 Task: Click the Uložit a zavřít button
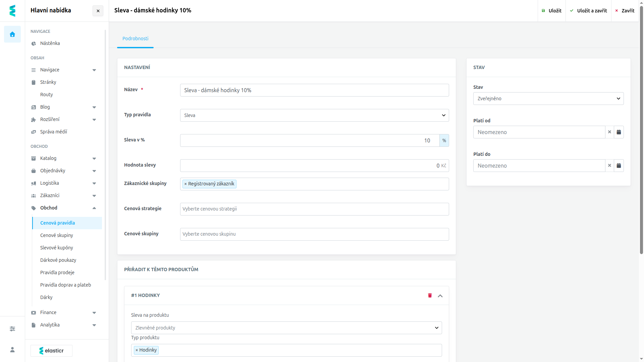point(588,11)
